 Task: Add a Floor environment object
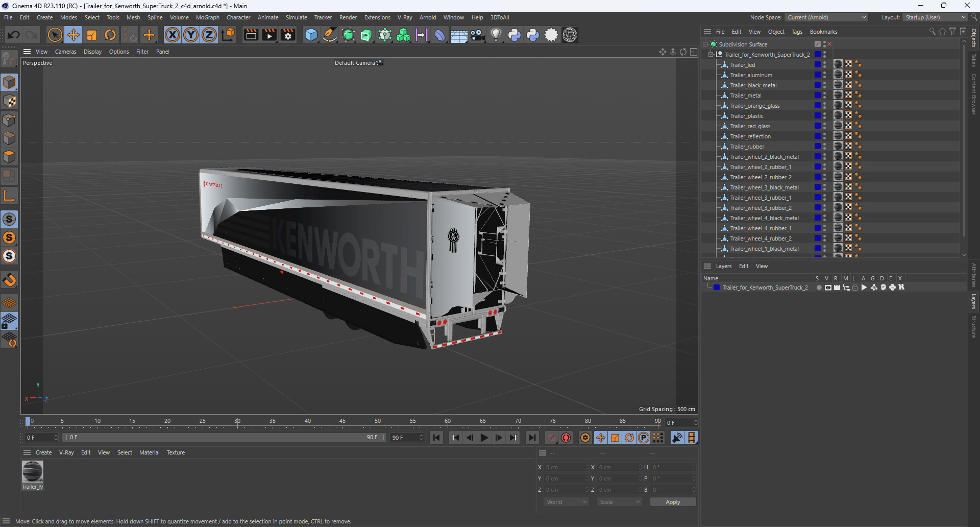point(459,35)
